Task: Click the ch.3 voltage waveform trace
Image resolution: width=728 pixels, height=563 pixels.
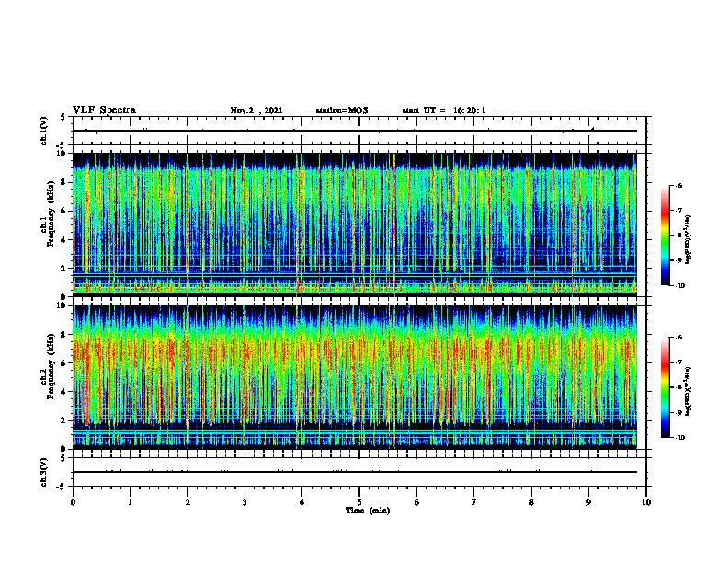Action: tap(354, 472)
